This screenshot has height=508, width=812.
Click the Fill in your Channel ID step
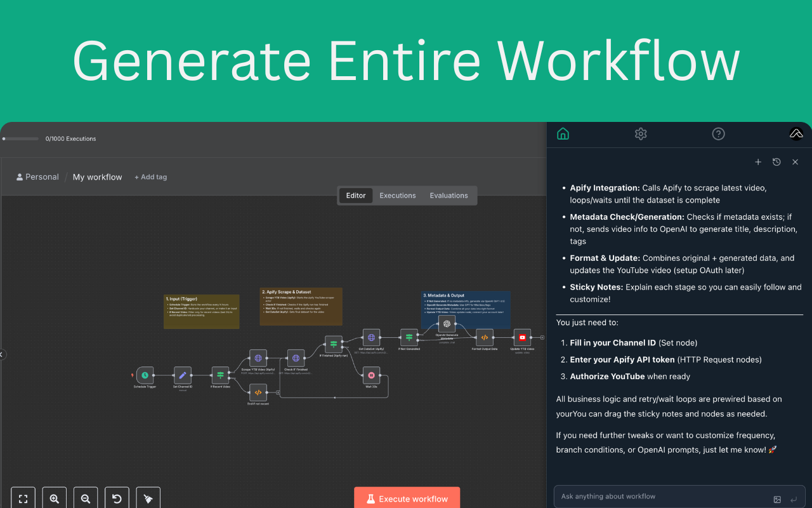point(633,343)
